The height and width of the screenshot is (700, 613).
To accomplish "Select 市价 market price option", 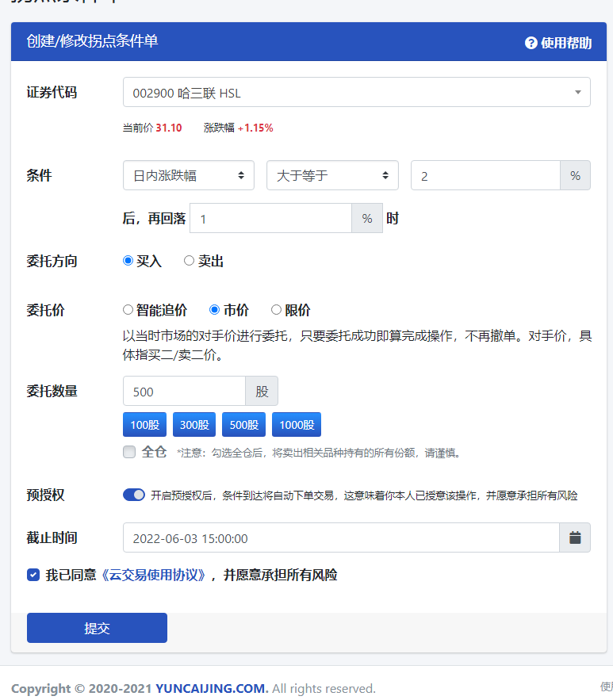I will pyautogui.click(x=214, y=310).
